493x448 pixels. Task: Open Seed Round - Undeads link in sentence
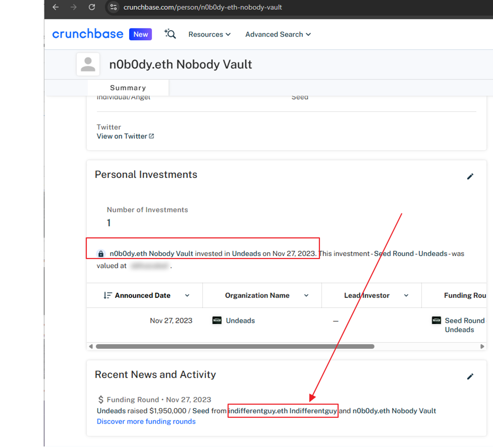tap(411, 254)
